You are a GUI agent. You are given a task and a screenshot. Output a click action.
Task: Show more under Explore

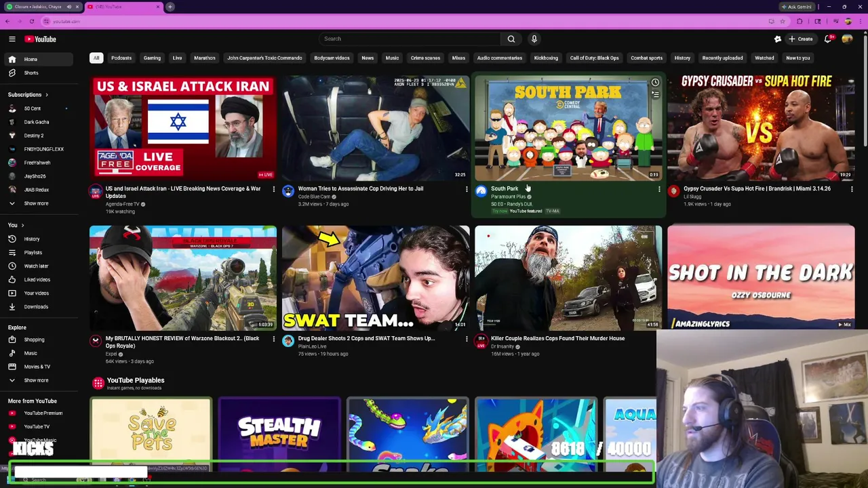38,380
